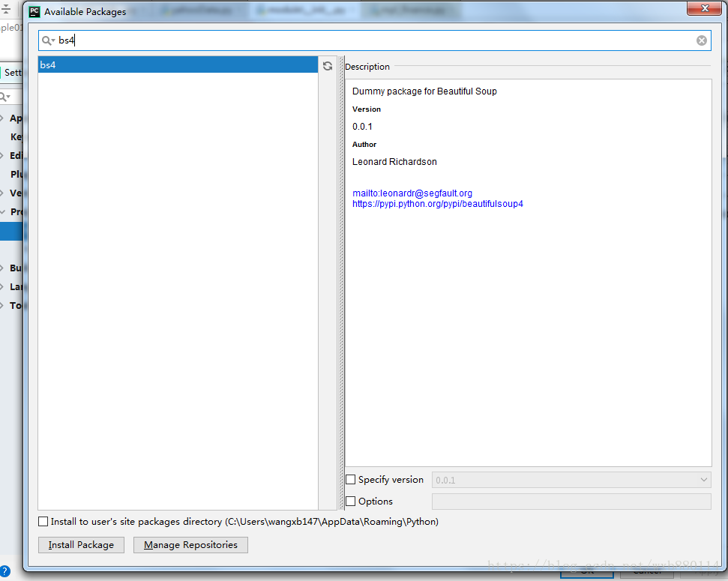Enable the Specify version checkbox

(351, 479)
